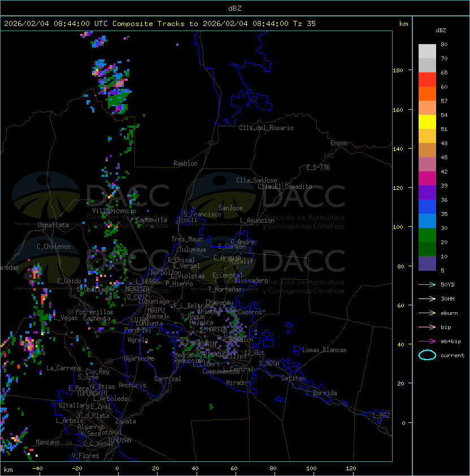Click the TUPUNGATO label
Screen dimensions: 470x476
92,393
